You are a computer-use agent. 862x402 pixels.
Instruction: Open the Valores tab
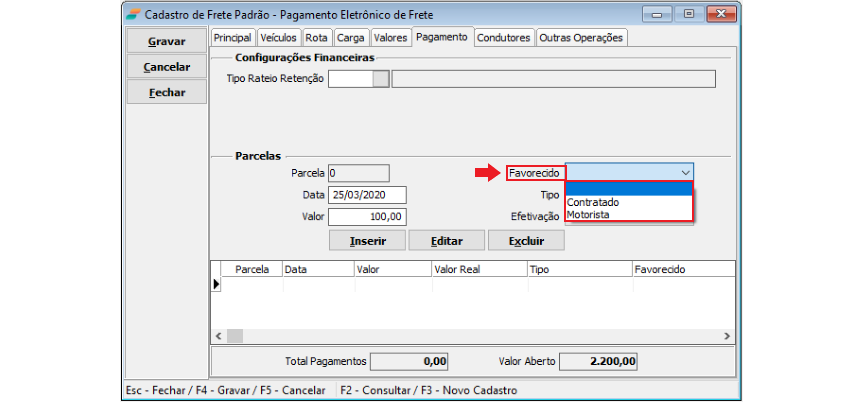[x=390, y=37]
